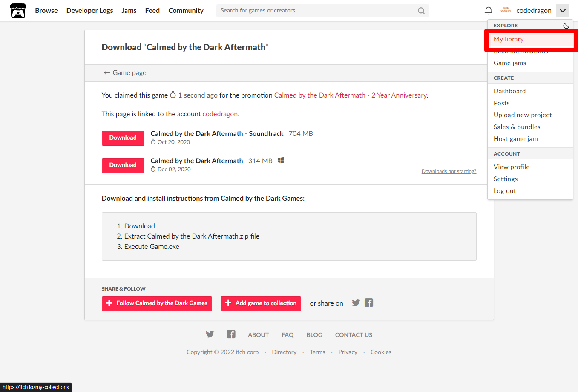Image resolution: width=578 pixels, height=392 pixels.
Task: Click the 'Extract Calmed by the Dark Aftermath.zip file' step
Action: click(192, 236)
